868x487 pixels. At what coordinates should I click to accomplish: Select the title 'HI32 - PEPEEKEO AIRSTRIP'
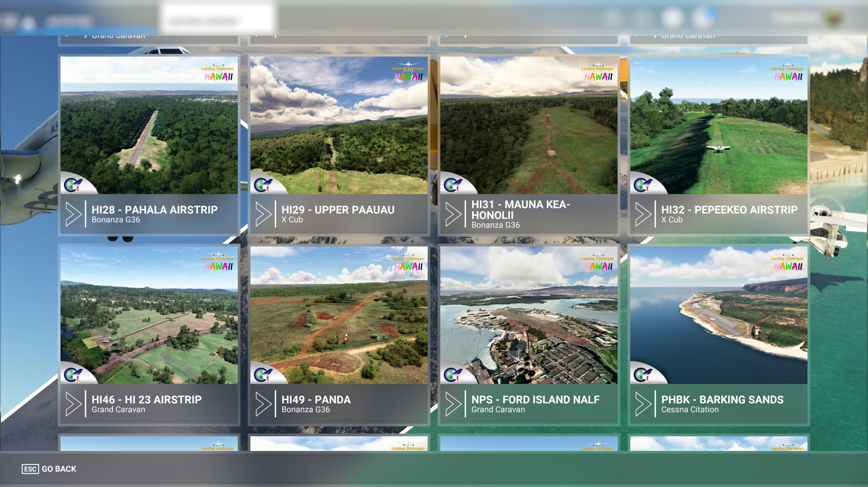pos(729,210)
